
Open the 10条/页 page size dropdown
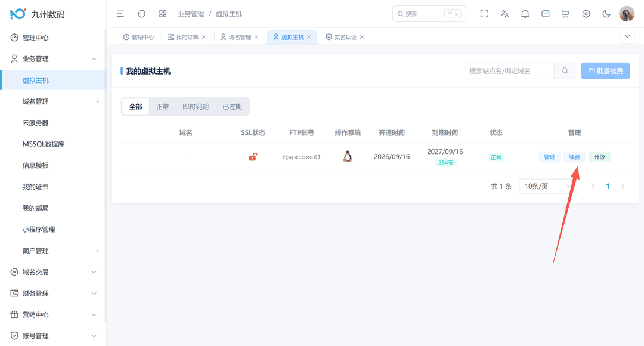(x=549, y=186)
